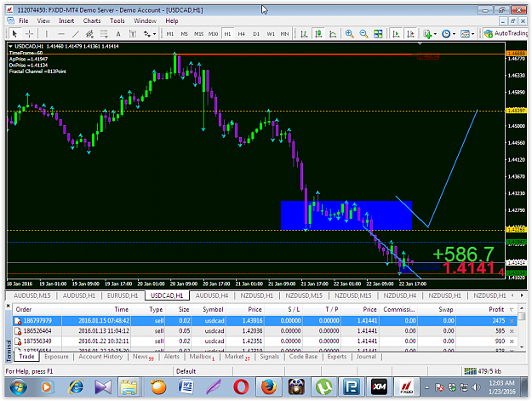Screen dimensions: 532x401
Task: Open the Windows Start menu
Action: click(19, 387)
